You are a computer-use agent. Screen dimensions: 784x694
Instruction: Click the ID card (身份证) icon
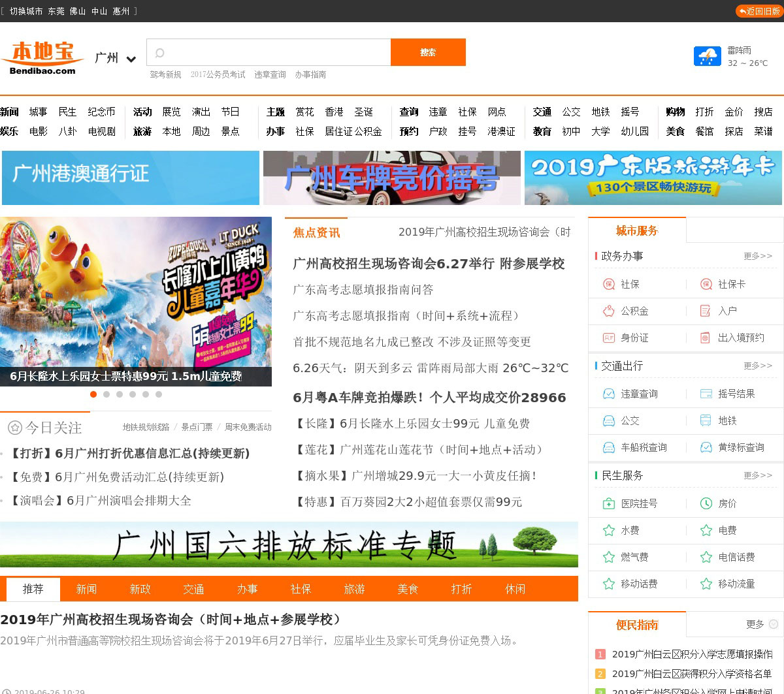click(x=608, y=338)
